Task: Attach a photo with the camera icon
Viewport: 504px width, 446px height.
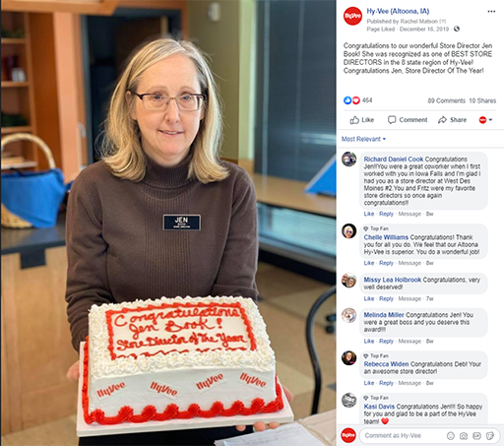Action: [x=464, y=435]
